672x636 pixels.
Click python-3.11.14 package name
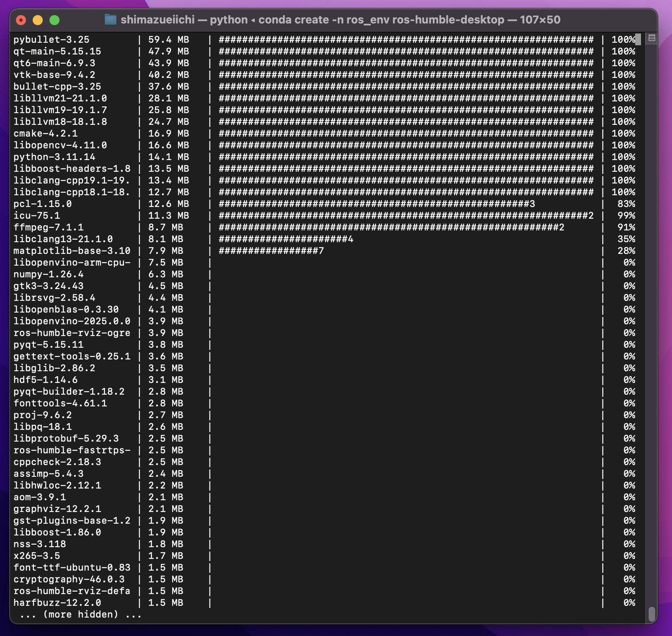click(54, 157)
